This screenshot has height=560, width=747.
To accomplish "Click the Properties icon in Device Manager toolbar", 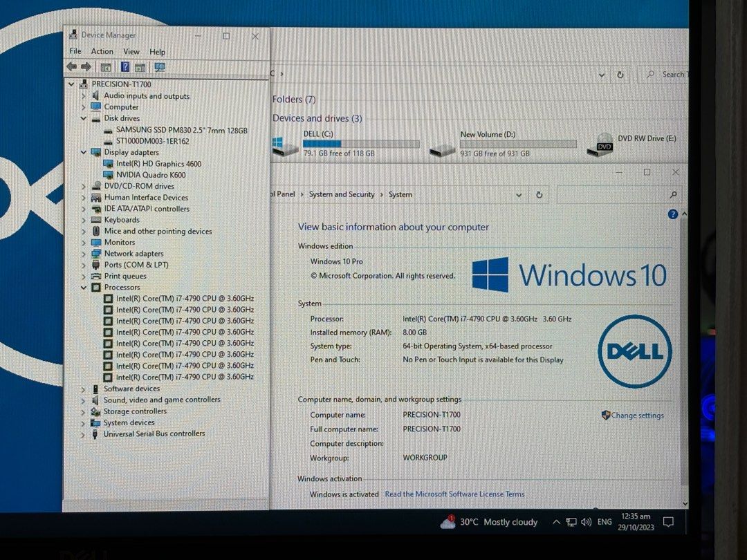I will pos(106,66).
